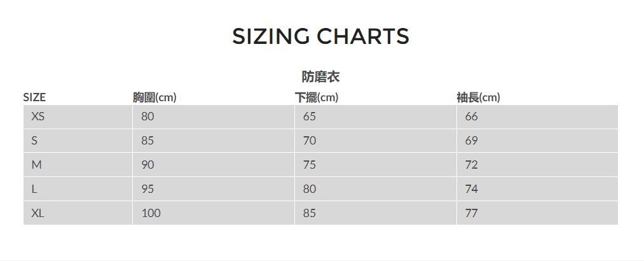Click chest value 80 for XS
Viewport: 644px width, 261px height.
coord(147,116)
